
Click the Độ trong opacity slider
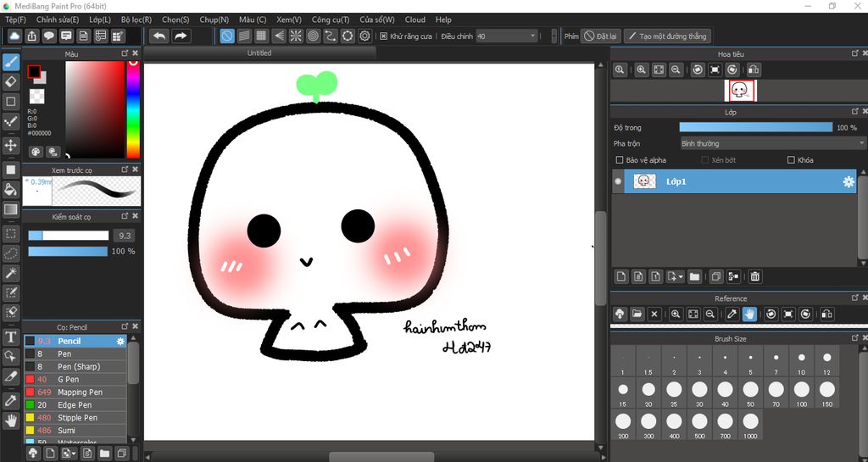click(x=755, y=127)
